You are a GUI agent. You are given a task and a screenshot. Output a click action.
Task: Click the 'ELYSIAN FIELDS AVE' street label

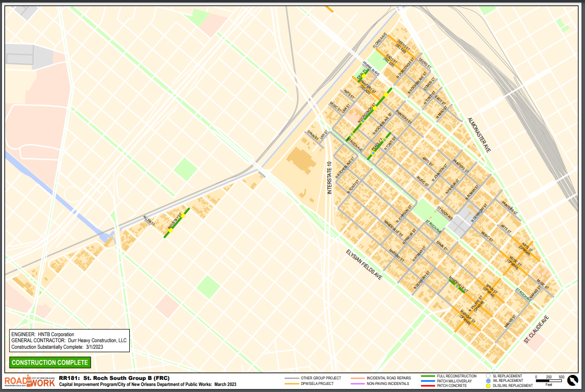click(x=364, y=265)
